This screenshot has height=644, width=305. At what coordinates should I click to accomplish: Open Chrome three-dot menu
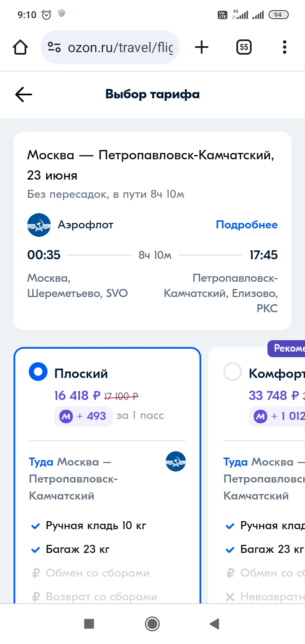[x=285, y=47]
